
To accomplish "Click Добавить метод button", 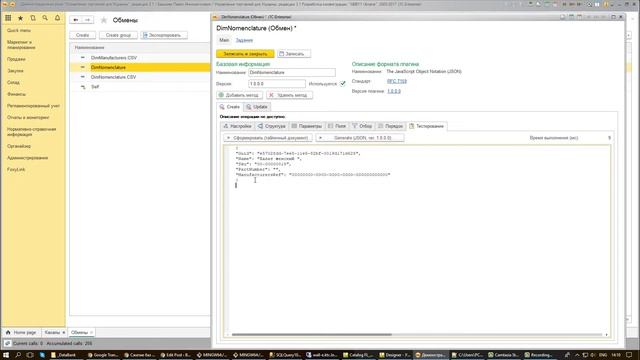I will pos(240,95).
